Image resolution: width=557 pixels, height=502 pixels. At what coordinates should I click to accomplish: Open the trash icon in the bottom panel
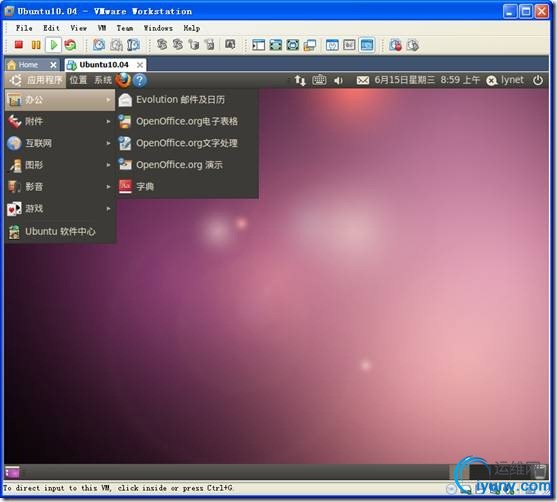(540, 472)
